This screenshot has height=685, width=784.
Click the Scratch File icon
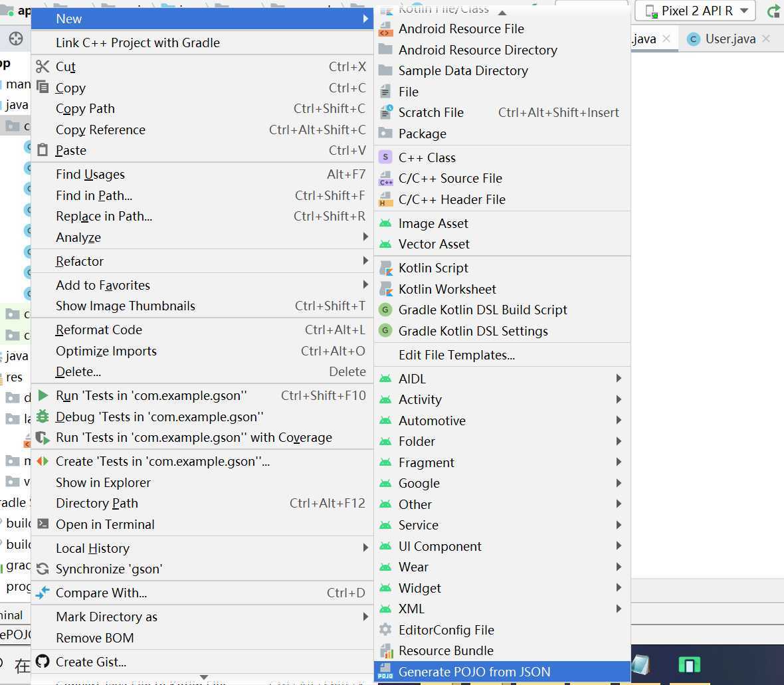(385, 112)
